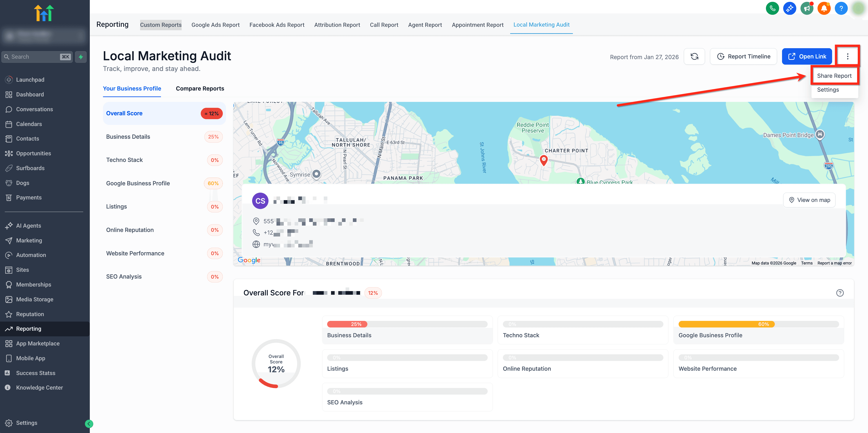This screenshot has height=433, width=868.
Task: Switch to Facebook Ads Report tab
Action: point(277,25)
